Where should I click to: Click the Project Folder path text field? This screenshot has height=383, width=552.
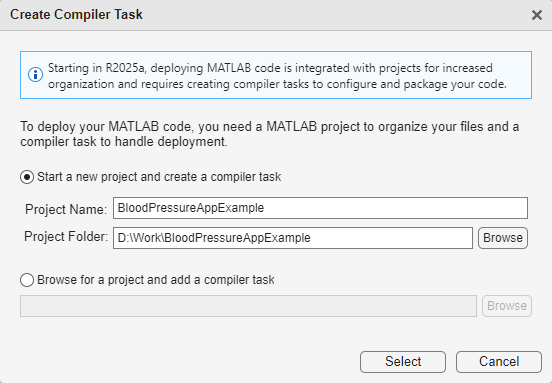point(293,238)
